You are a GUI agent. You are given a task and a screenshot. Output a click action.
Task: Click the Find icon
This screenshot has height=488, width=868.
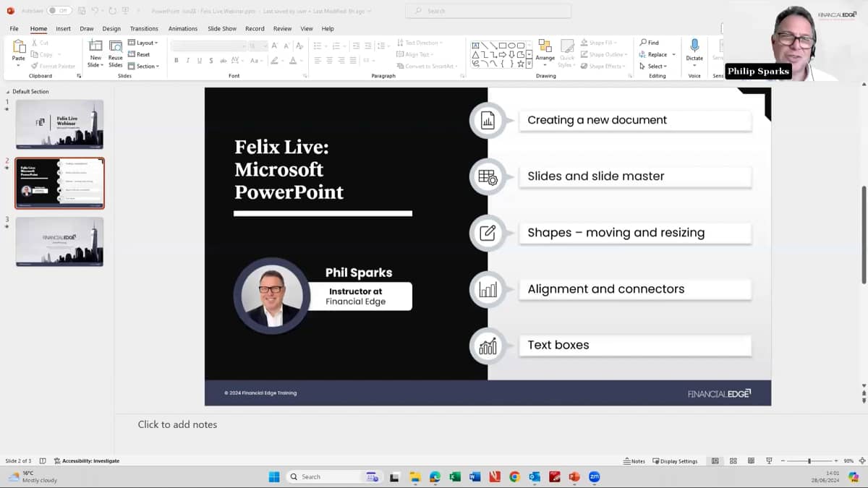tap(649, 43)
